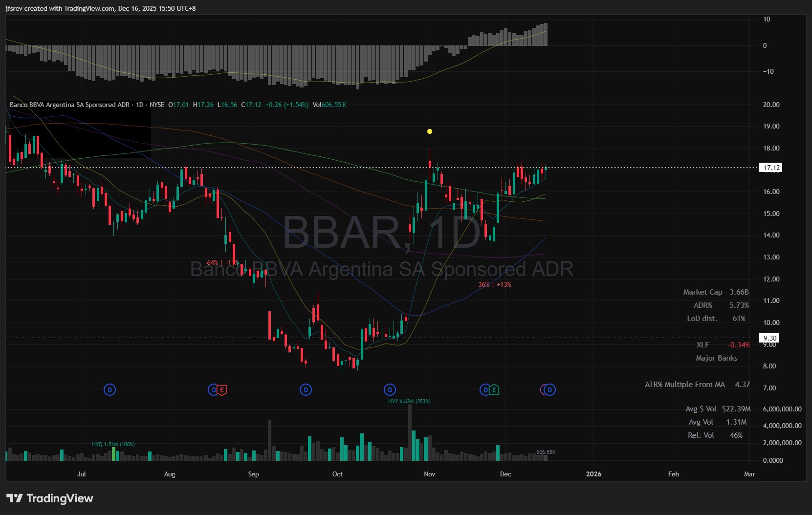812x515 pixels.
Task: Click the 606.55K label above last volume bar
Action: click(x=546, y=452)
